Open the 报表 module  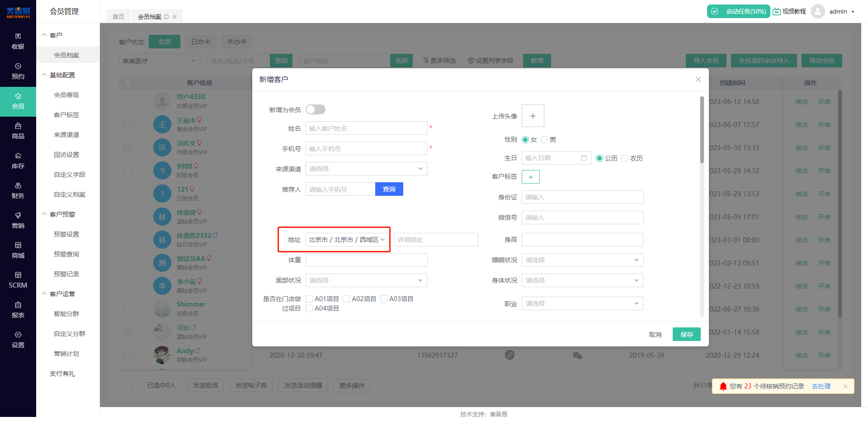pos(18,310)
